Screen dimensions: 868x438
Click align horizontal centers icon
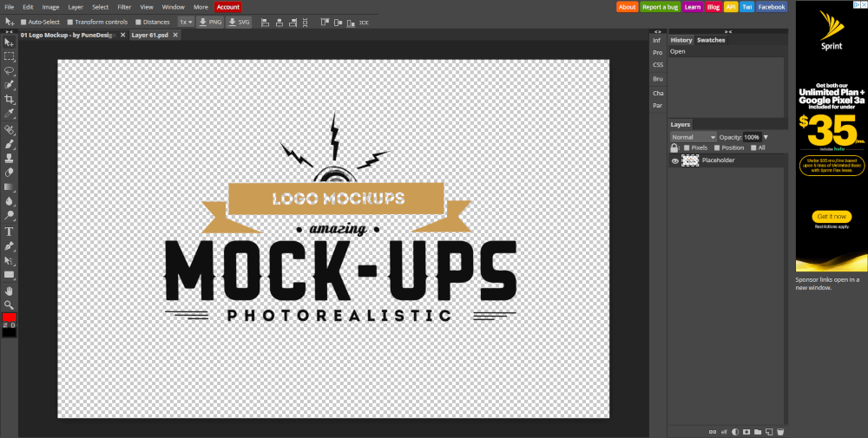(x=279, y=23)
